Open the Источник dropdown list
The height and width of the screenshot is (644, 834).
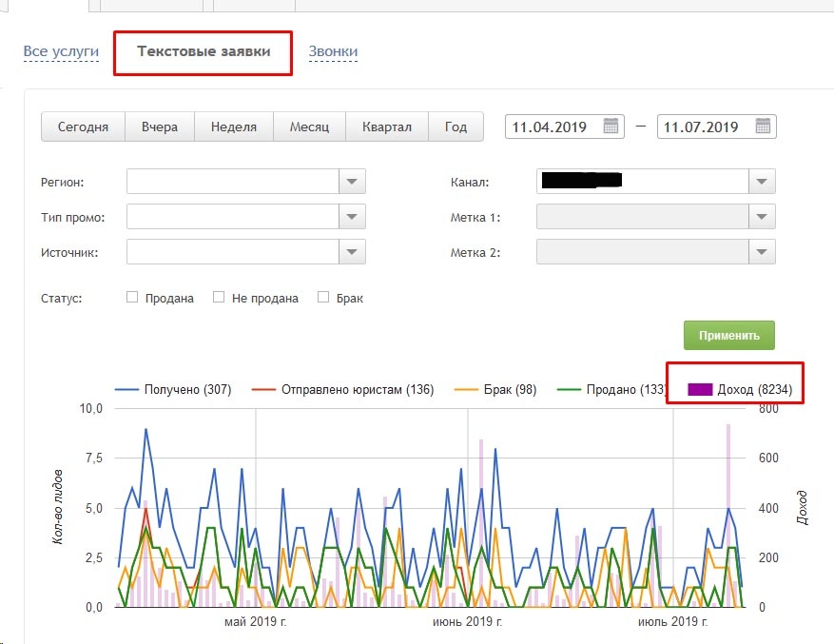click(x=353, y=252)
